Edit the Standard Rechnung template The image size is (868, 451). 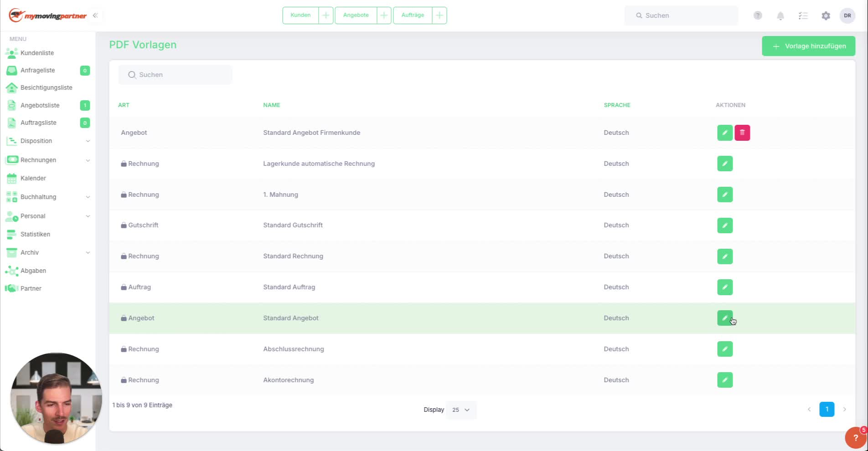(x=725, y=256)
